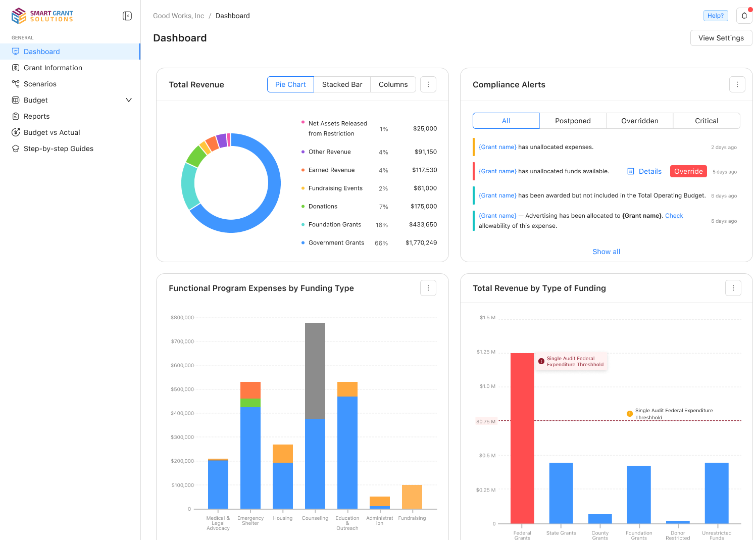Click the Budget vs Actual icon
The image size is (756, 540).
point(16,132)
